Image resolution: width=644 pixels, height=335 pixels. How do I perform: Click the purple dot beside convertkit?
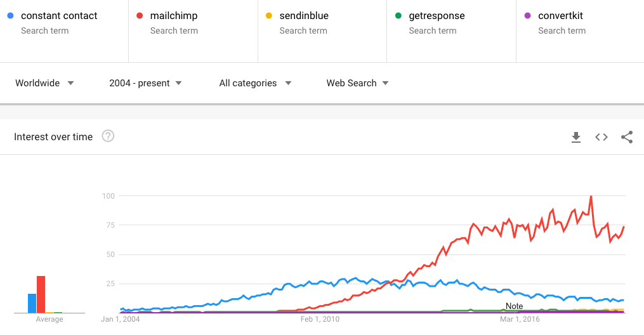point(528,15)
